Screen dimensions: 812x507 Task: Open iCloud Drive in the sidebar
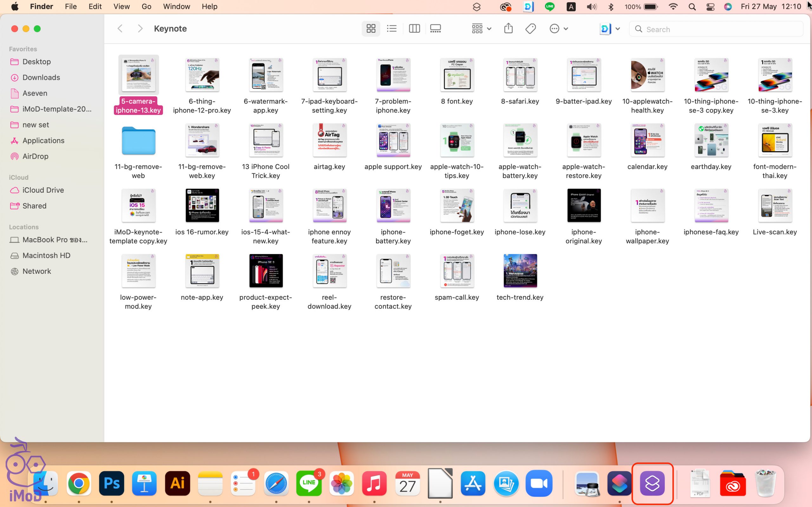pyautogui.click(x=43, y=190)
